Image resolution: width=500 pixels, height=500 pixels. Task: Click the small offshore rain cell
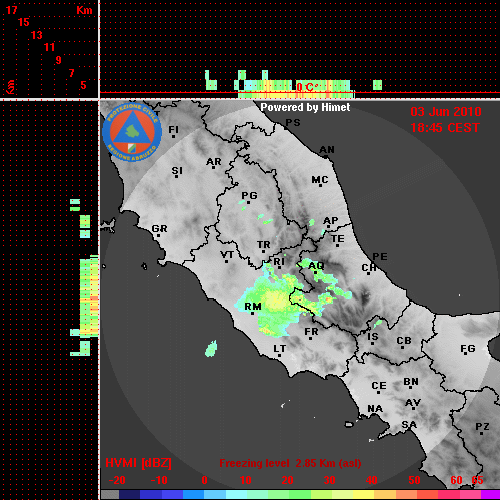tap(211, 349)
